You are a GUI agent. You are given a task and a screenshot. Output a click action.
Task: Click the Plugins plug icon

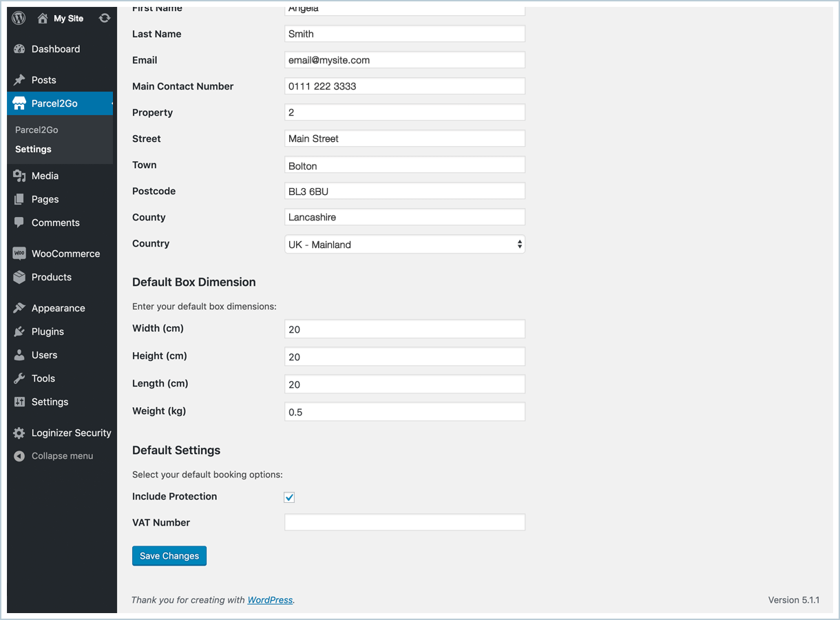coord(19,331)
